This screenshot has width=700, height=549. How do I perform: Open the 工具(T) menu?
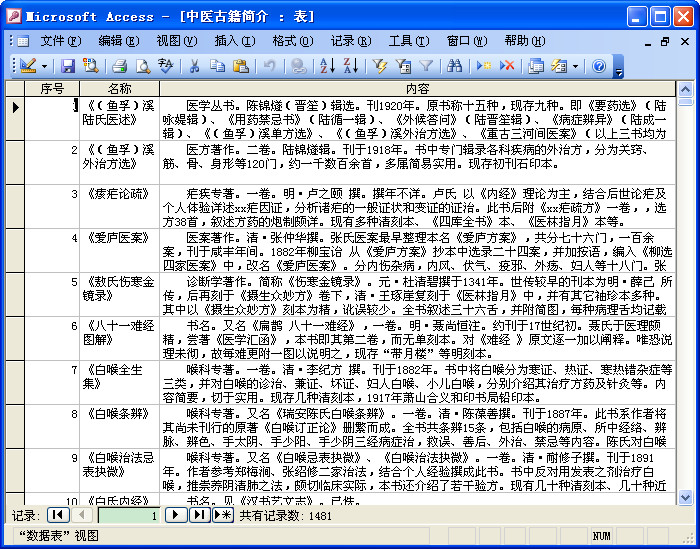(409, 41)
